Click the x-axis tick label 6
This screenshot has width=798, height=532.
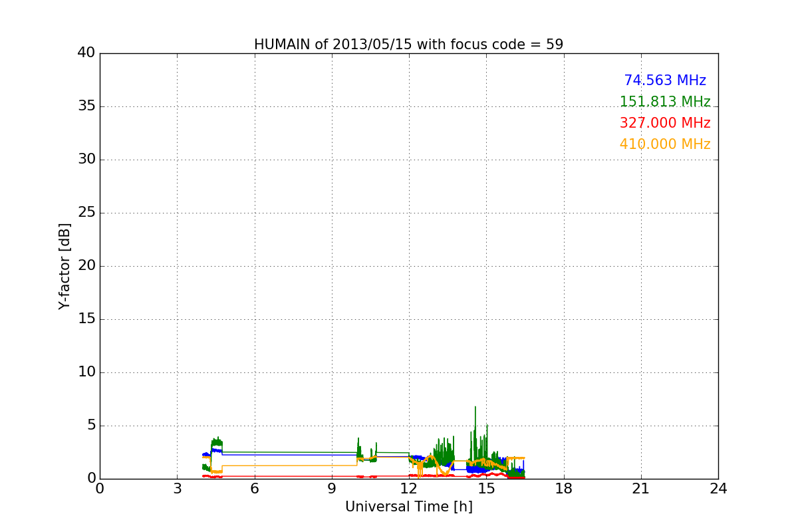[x=255, y=489]
